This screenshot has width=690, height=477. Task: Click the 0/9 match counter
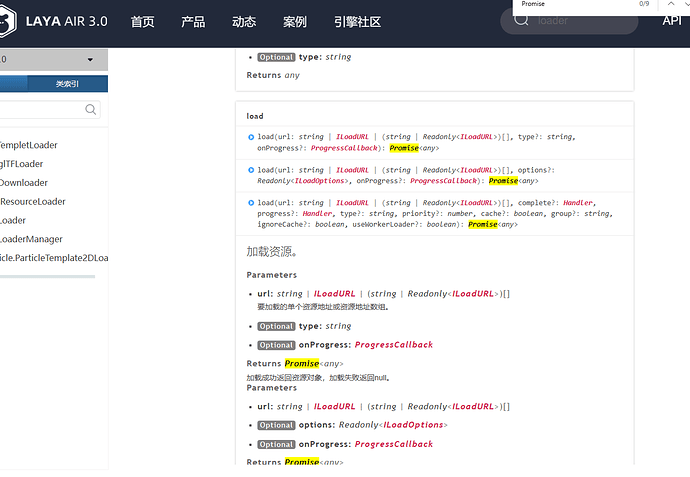click(644, 4)
